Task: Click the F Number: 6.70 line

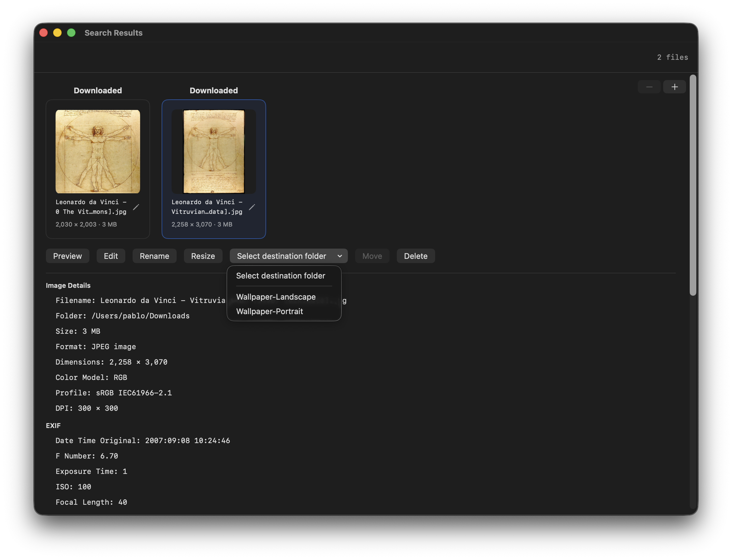Action: (x=87, y=456)
